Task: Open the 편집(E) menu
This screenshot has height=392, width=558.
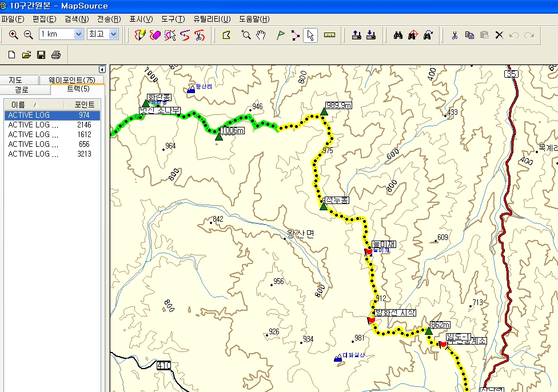Action: [45, 19]
